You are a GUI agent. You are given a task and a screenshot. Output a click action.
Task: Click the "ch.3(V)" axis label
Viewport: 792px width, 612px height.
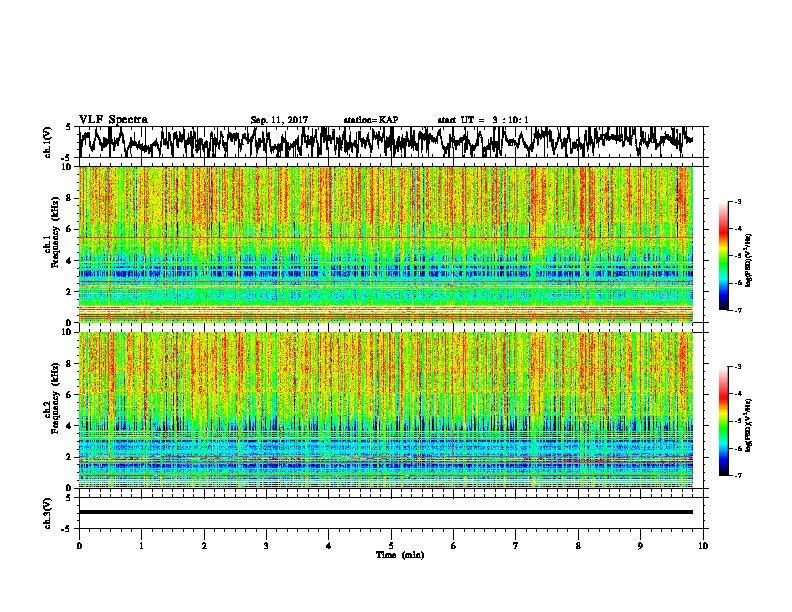[48, 513]
